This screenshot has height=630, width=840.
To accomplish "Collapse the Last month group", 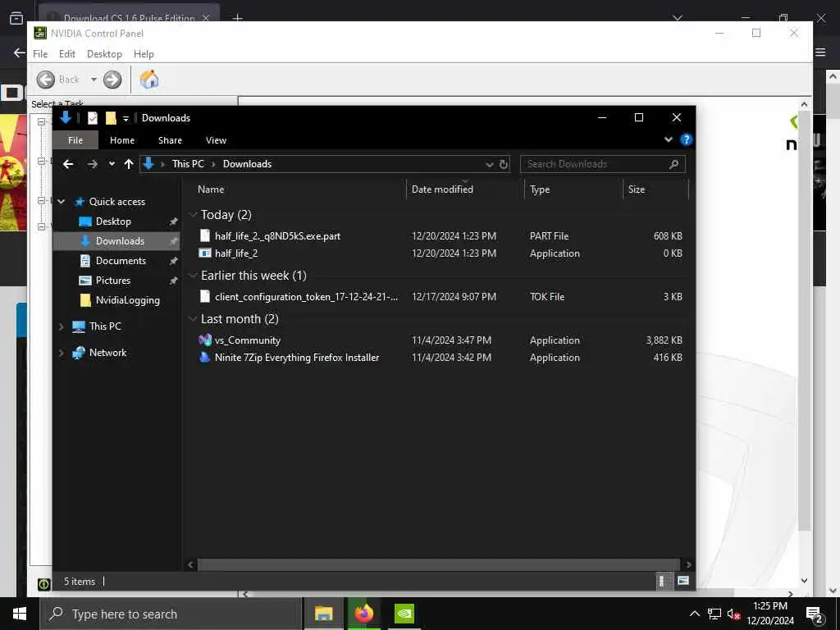I will pos(193,319).
